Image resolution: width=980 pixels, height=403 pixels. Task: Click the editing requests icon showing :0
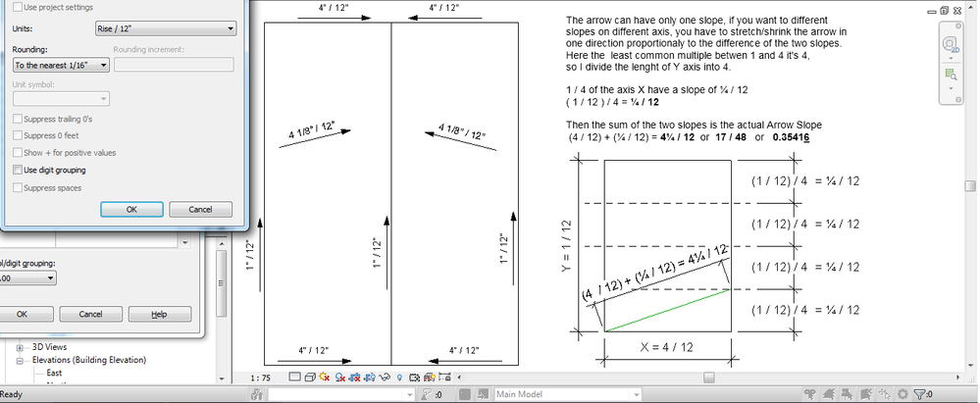pyautogui.click(x=432, y=394)
